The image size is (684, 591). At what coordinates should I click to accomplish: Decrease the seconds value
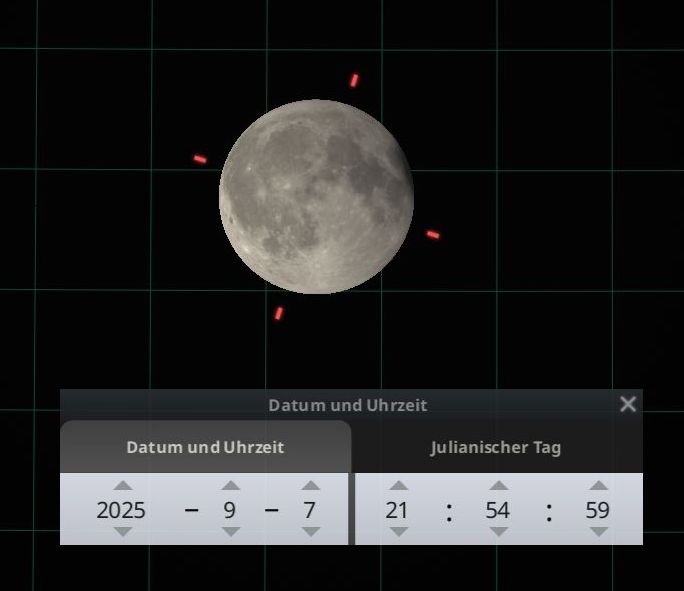598,532
